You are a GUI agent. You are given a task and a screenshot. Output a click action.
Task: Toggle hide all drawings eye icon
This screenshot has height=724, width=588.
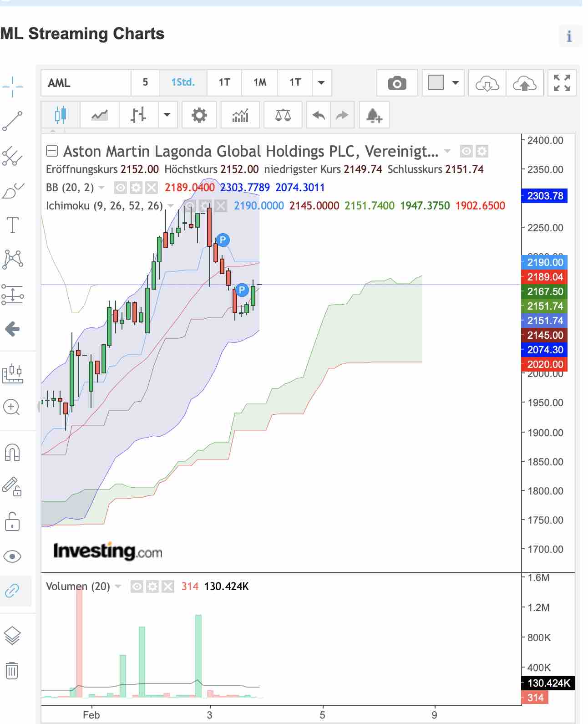tap(12, 556)
